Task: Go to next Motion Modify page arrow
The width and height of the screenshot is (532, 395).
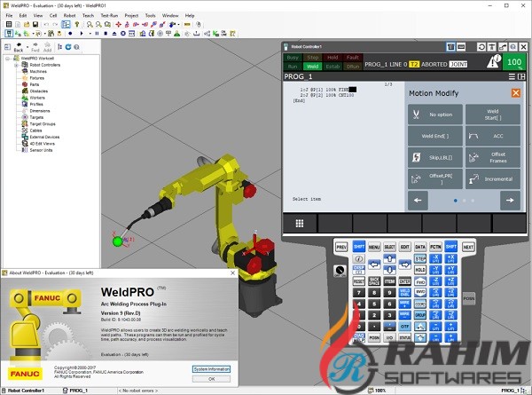Action: pos(510,201)
